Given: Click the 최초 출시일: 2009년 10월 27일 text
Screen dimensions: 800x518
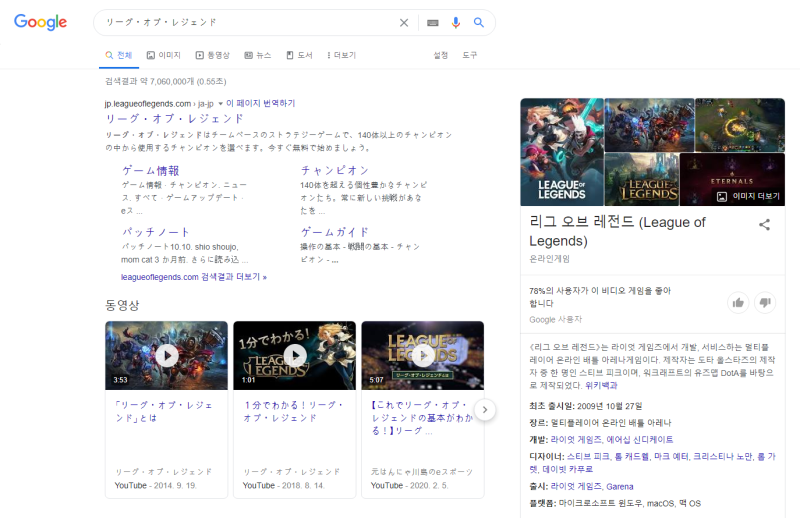Looking at the screenshot, I should [x=586, y=406].
